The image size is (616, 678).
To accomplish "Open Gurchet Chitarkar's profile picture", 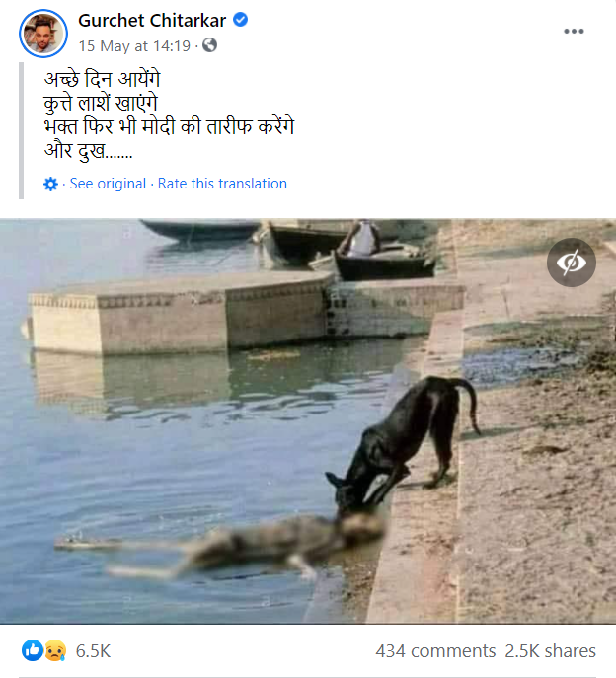I will (x=42, y=33).
